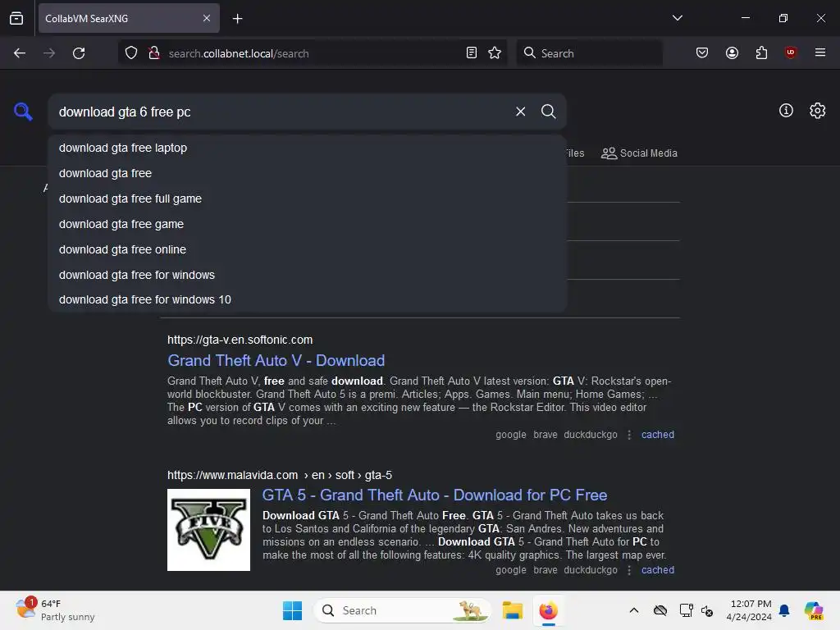Open cached version of malavida result

pyautogui.click(x=657, y=570)
